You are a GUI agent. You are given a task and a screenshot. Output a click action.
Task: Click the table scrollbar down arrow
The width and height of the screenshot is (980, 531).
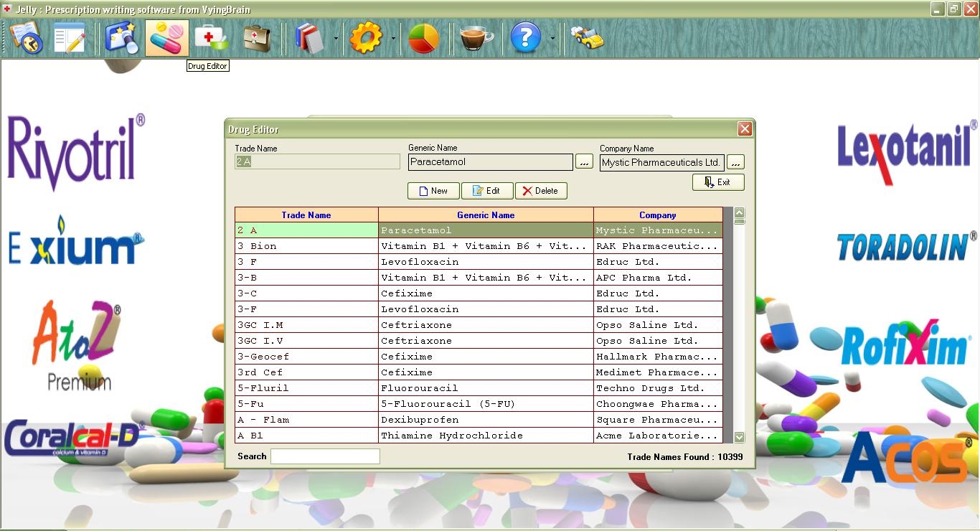[739, 437]
